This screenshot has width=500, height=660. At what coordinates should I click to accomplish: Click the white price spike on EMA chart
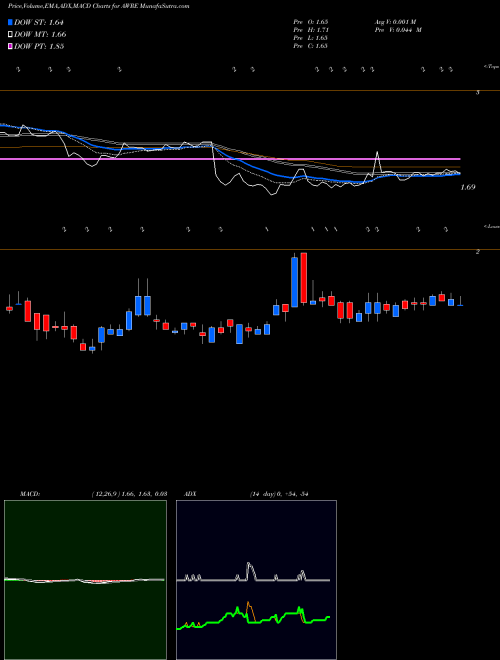[377, 162]
